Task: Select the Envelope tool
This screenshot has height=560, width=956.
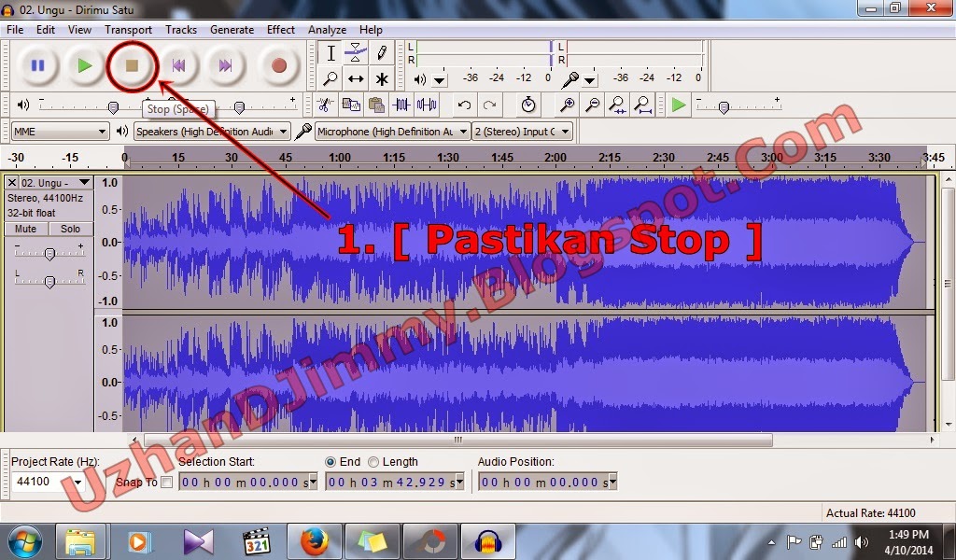Action: [x=356, y=53]
